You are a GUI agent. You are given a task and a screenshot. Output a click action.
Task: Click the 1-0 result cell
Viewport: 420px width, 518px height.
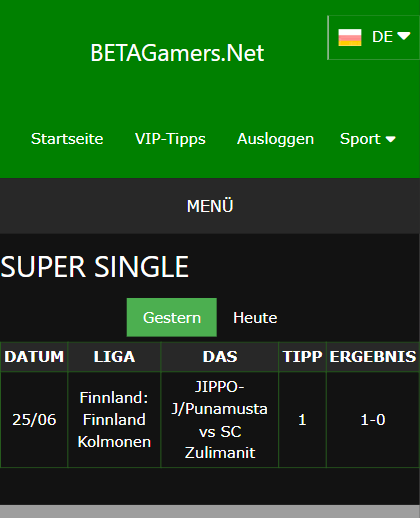pos(373,420)
